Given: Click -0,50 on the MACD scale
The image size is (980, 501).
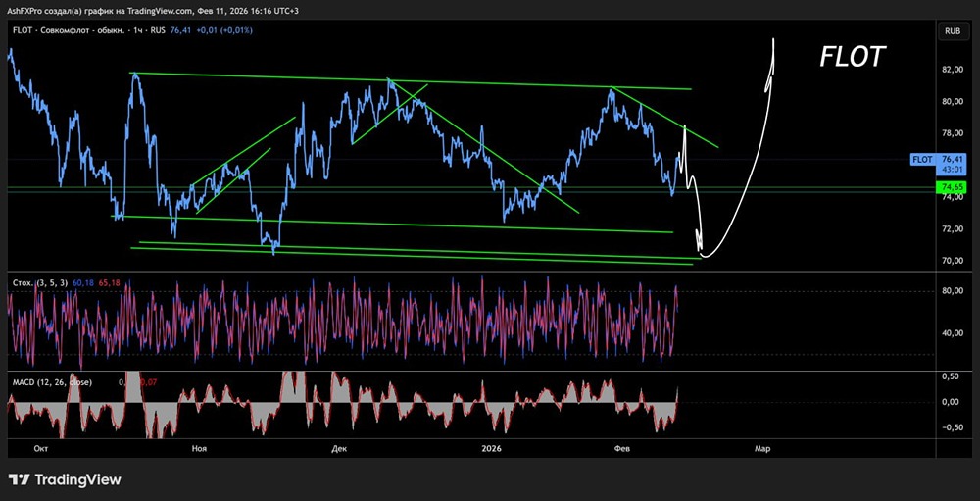Looking at the screenshot, I should click(x=953, y=427).
